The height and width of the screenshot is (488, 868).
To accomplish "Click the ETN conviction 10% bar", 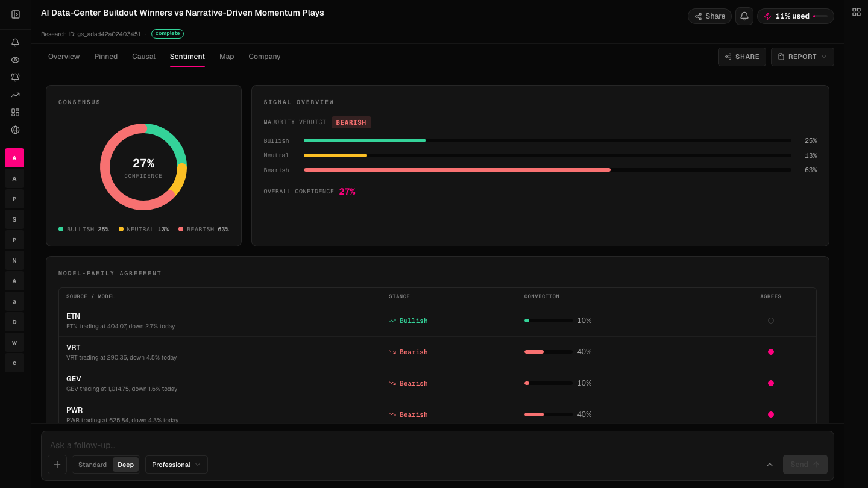I will pyautogui.click(x=549, y=321).
